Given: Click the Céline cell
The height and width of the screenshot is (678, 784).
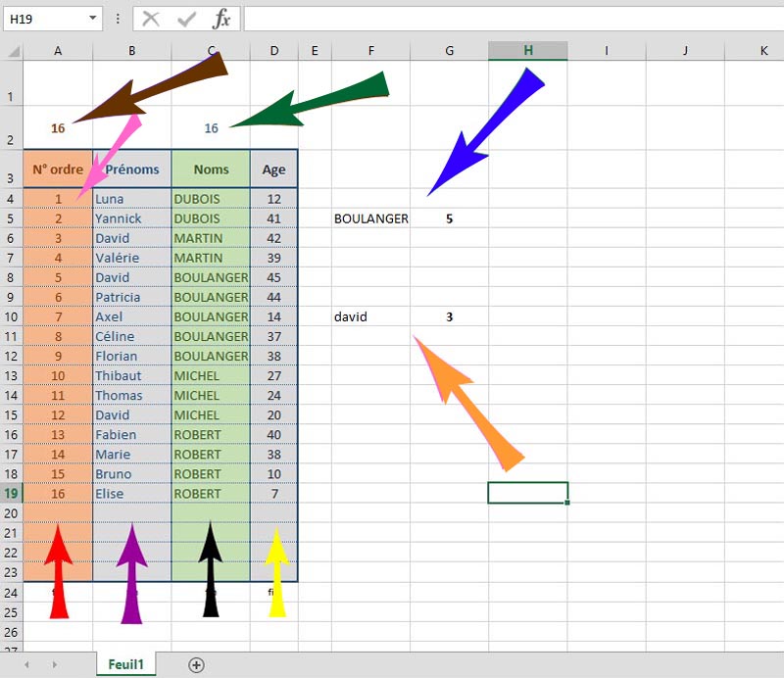Looking at the screenshot, I should (x=132, y=336).
